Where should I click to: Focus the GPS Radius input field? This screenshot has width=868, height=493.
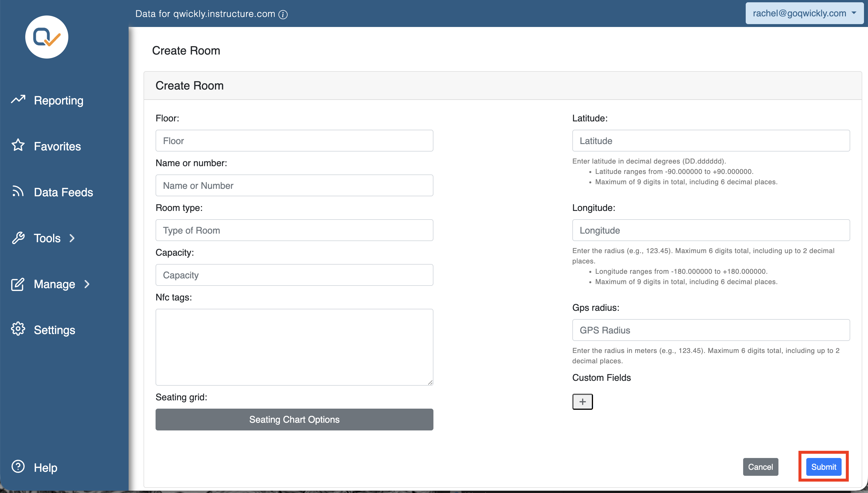[x=711, y=330]
